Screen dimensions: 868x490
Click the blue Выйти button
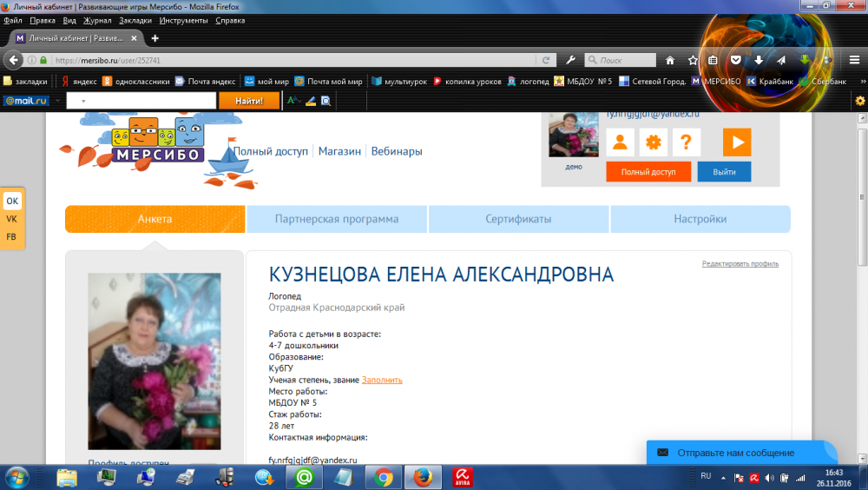coord(724,172)
